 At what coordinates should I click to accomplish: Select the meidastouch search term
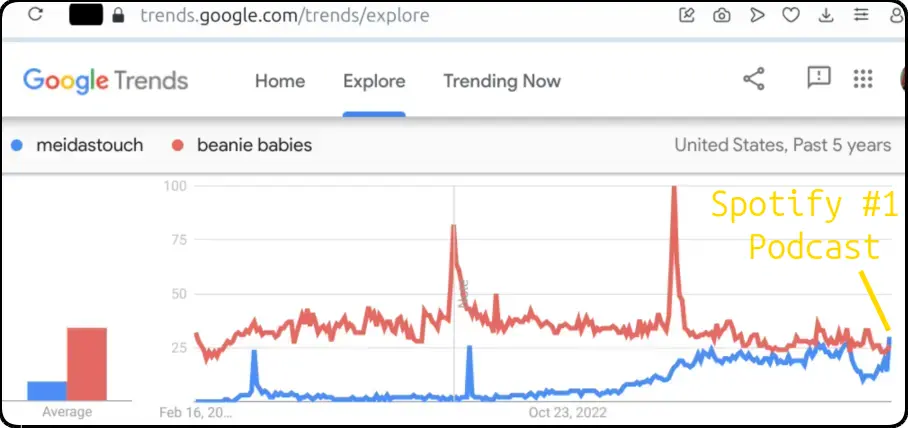coord(90,145)
